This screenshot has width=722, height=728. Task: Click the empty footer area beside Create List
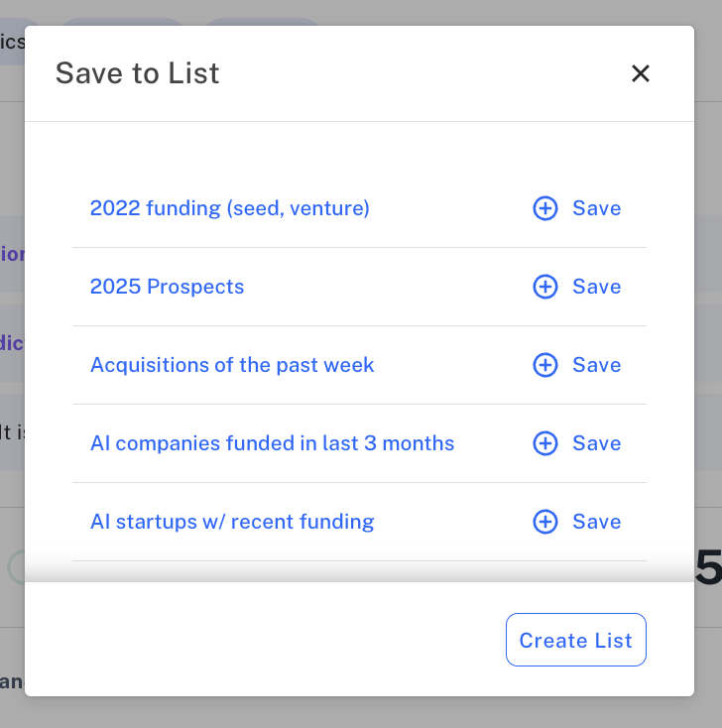pyautogui.click(x=265, y=640)
